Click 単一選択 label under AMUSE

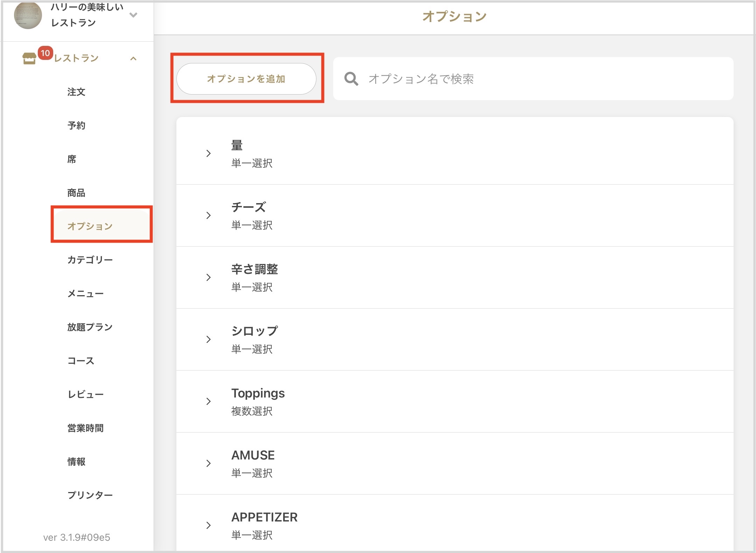(x=252, y=473)
